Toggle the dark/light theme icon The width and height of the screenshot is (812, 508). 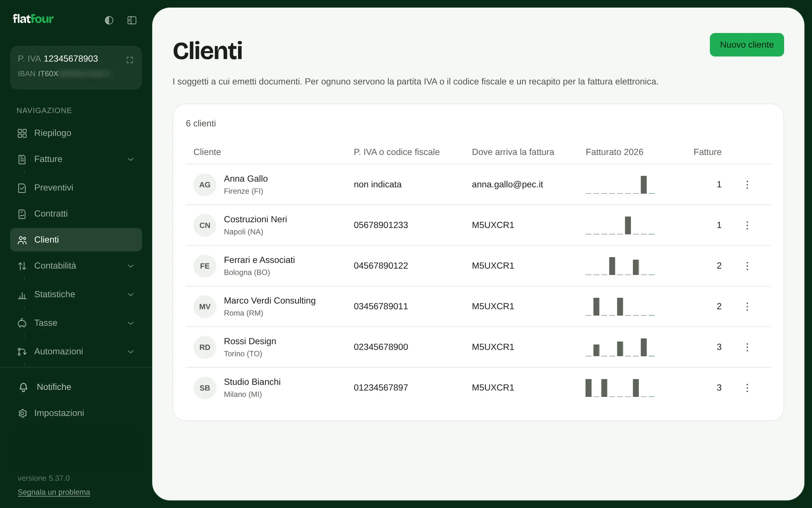tap(109, 20)
